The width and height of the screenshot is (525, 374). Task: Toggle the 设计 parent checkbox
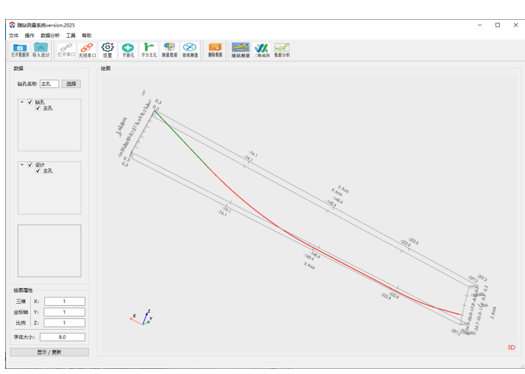pyautogui.click(x=30, y=165)
